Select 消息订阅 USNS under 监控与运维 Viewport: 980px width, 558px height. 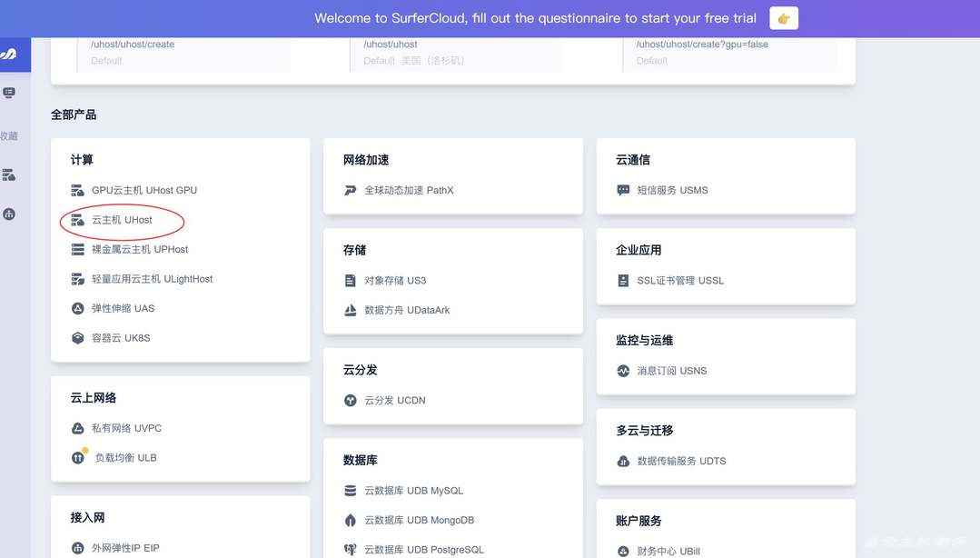point(672,370)
